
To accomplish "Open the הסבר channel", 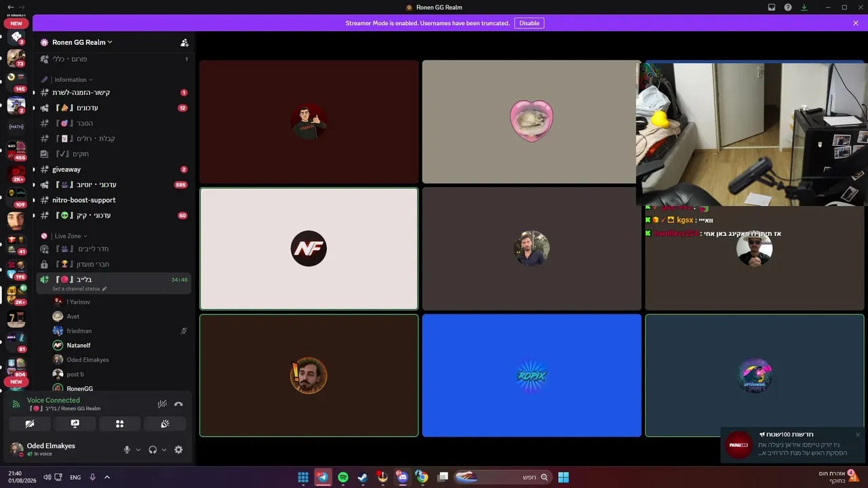I will tap(113, 123).
